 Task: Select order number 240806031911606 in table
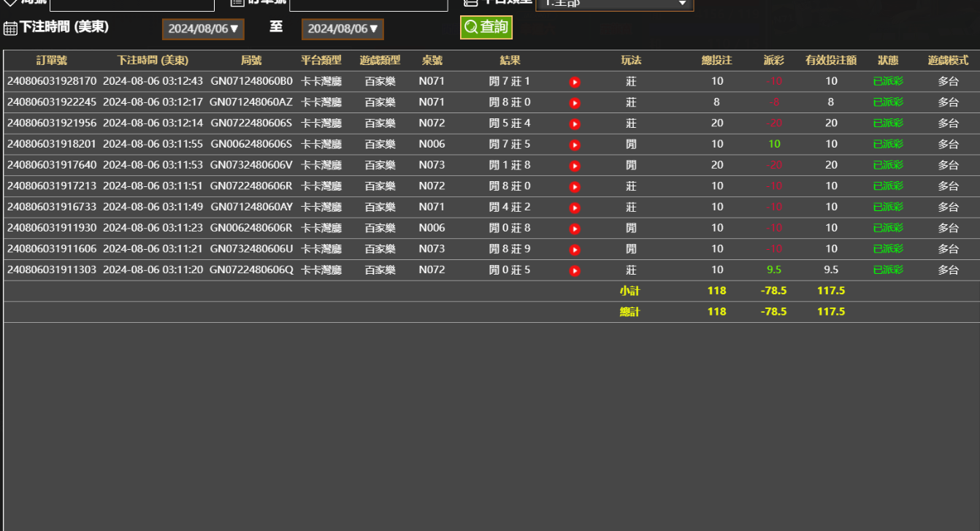point(52,249)
